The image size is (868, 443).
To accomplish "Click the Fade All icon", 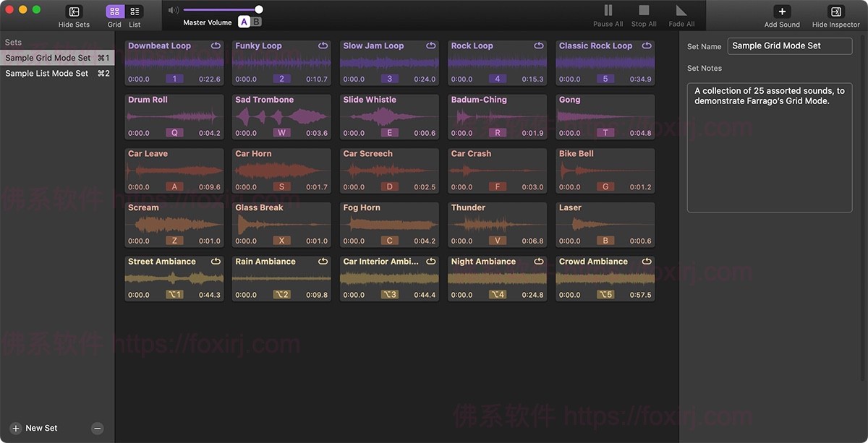I will click(x=680, y=12).
